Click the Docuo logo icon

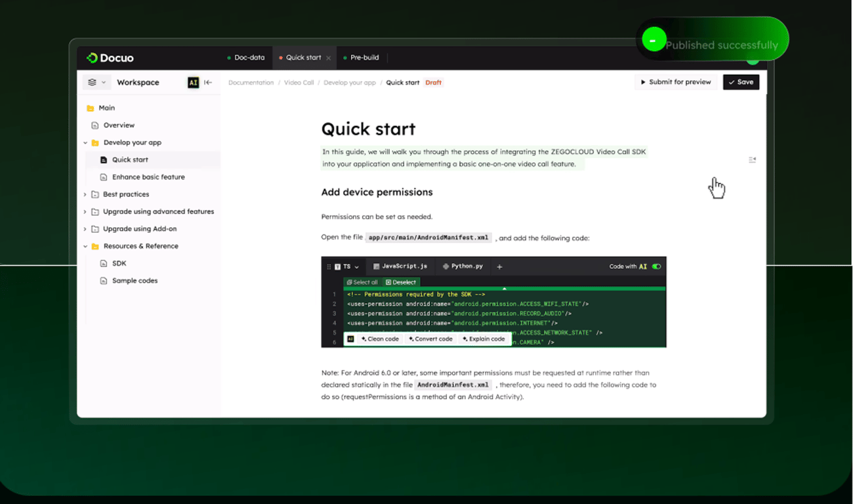[92, 58]
